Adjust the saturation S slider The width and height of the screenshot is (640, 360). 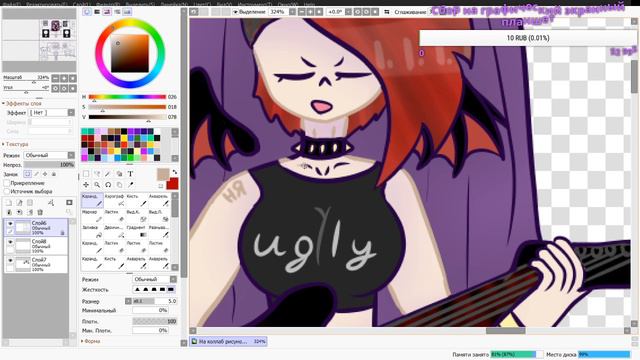[127, 107]
